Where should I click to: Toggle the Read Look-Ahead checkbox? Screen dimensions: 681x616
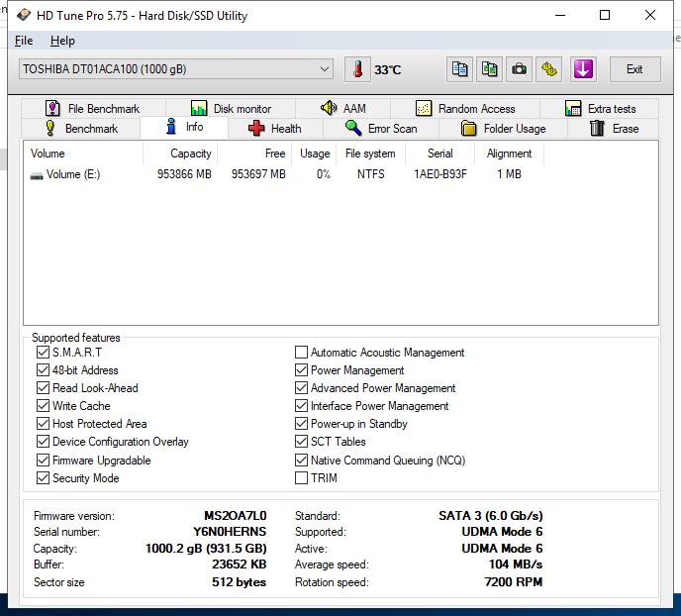[43, 387]
